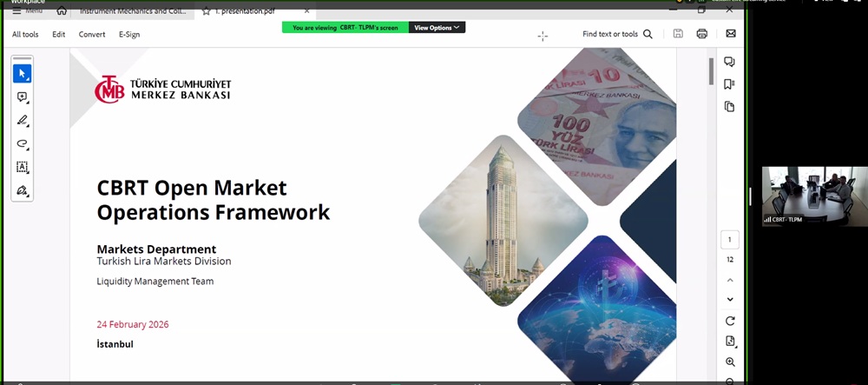The height and width of the screenshot is (385, 868).
Task: Pick the highlighter pen tool
Action: (x=23, y=121)
